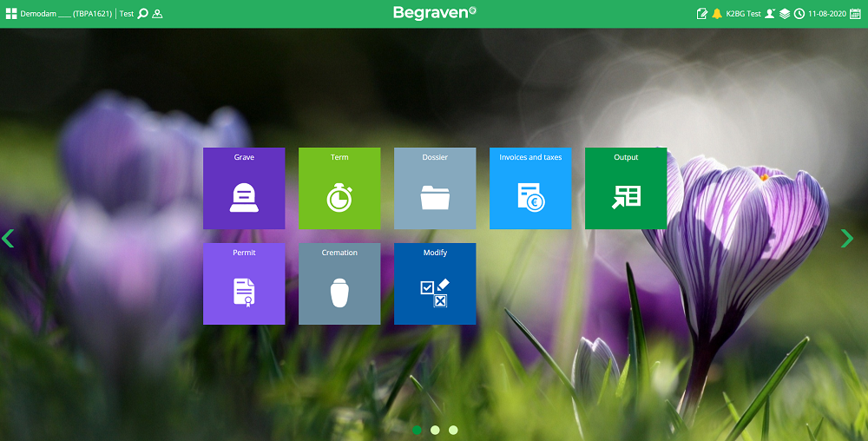Screen dimensions: 868x441
Task: Click the stacked layers icon
Action: pos(785,14)
